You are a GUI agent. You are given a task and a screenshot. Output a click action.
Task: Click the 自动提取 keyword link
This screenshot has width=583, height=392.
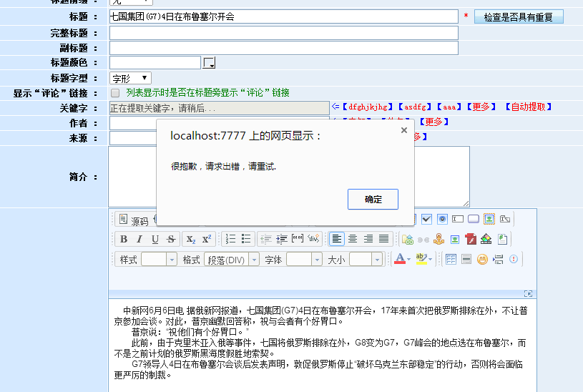click(529, 107)
